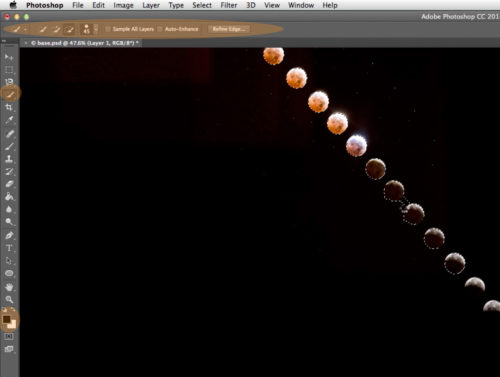Swap foreground and background colors arrow
Viewport: 500px width, 377px height.
pos(13,310)
